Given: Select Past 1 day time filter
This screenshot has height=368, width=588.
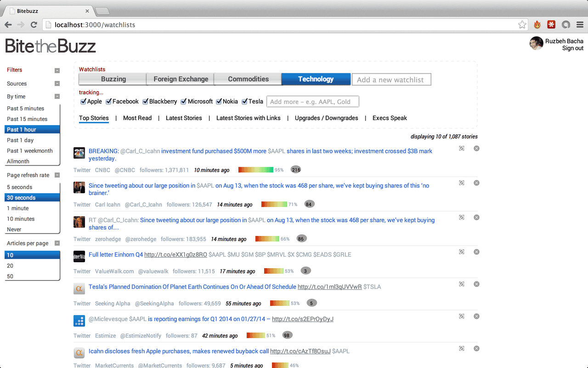Looking at the screenshot, I should pyautogui.click(x=32, y=140).
